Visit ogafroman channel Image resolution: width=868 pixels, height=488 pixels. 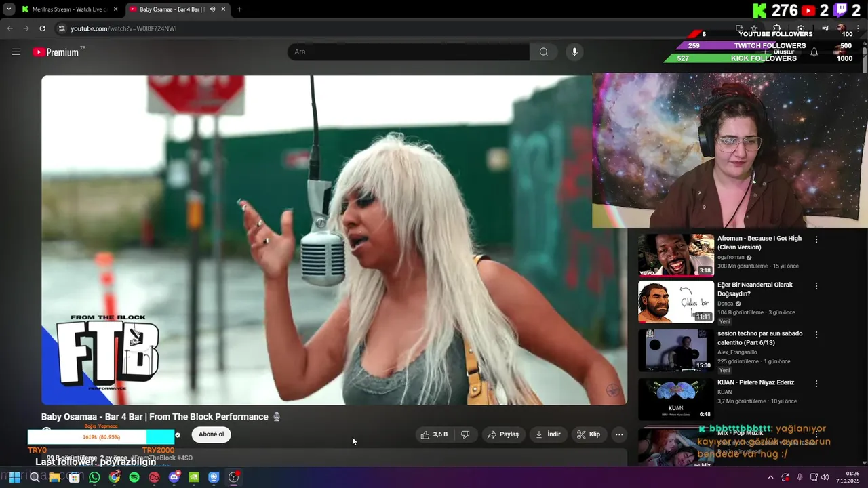coord(731,258)
